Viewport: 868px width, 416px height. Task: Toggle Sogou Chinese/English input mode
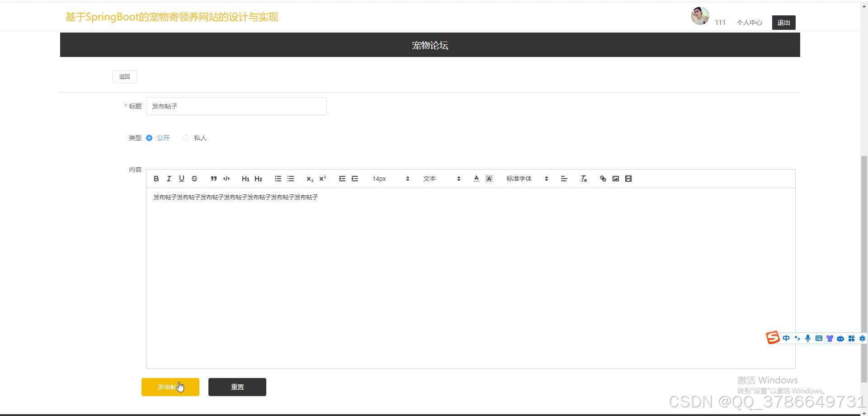pos(786,338)
